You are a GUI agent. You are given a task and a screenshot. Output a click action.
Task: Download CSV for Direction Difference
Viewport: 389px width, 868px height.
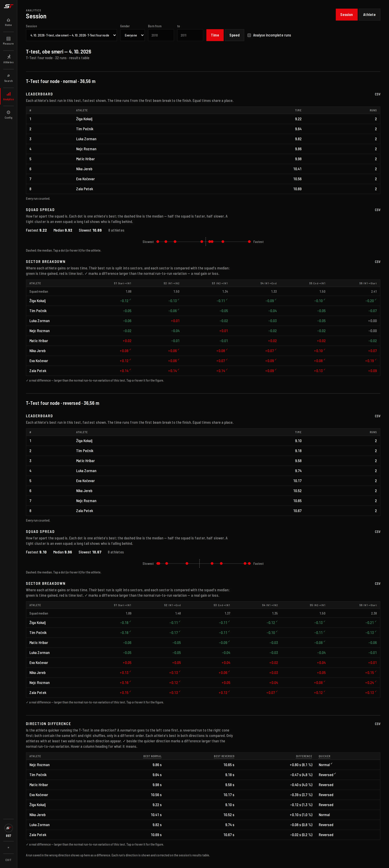pos(378,724)
